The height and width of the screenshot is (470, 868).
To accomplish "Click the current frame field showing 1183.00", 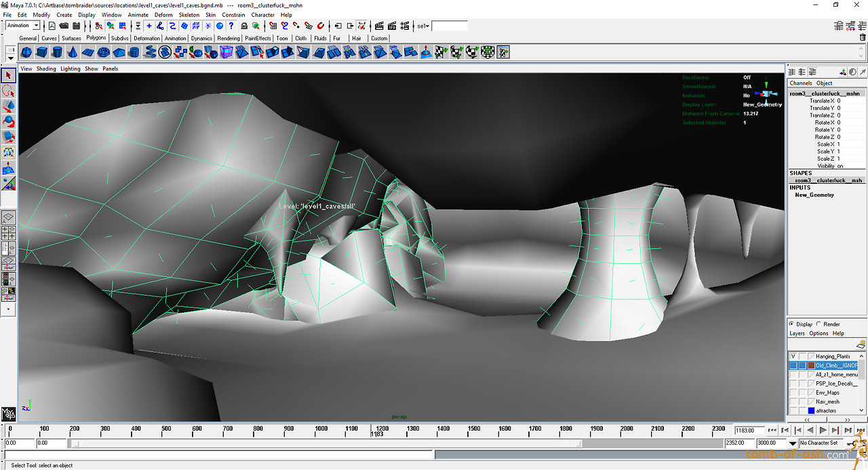I will tap(750, 430).
